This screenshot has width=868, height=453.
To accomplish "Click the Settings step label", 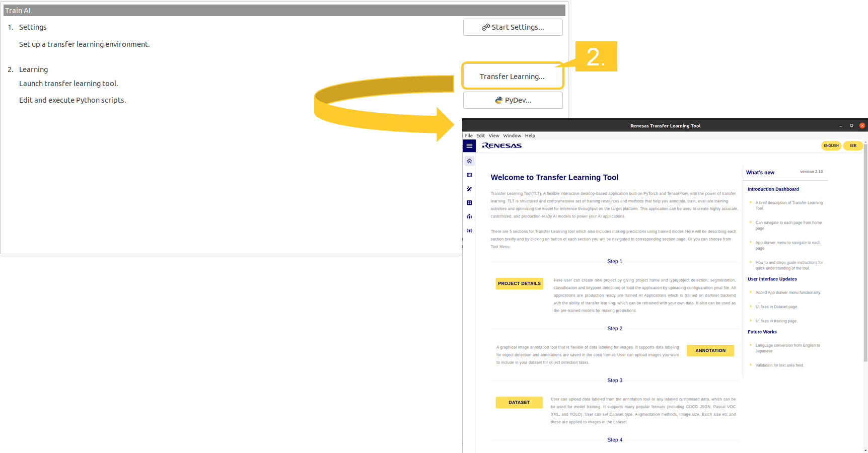I will (x=33, y=27).
